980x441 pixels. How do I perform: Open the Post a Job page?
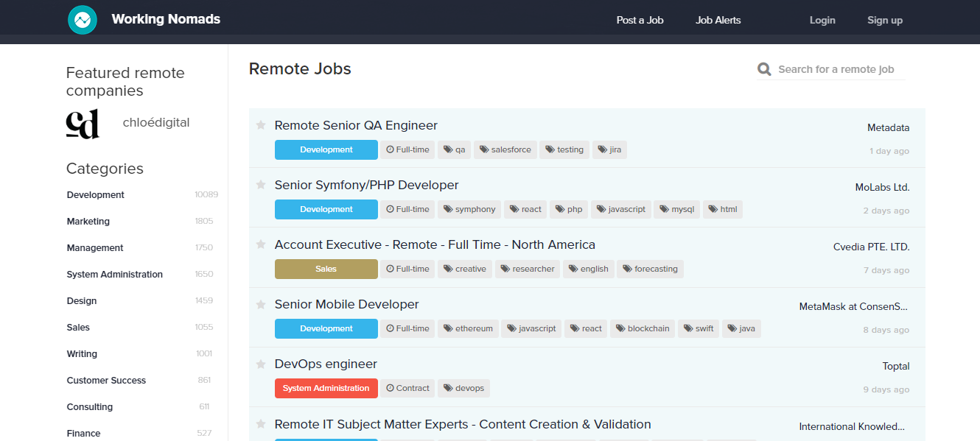coord(640,20)
